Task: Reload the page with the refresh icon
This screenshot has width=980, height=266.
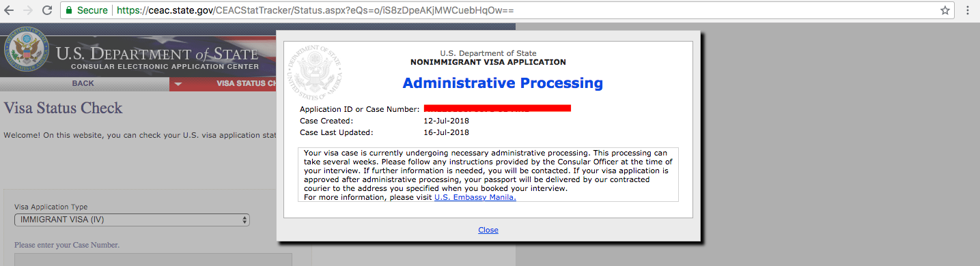Action: pos(47,11)
